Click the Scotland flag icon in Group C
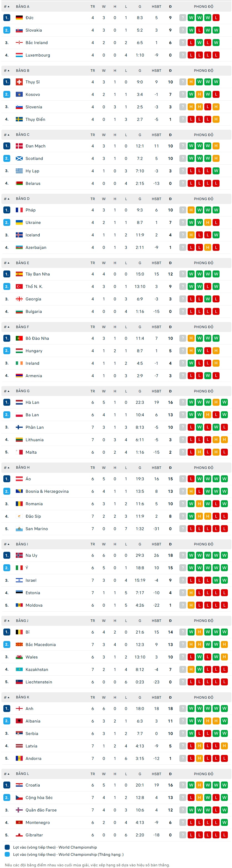Viewport: 232px width, 868px height. 19,158
